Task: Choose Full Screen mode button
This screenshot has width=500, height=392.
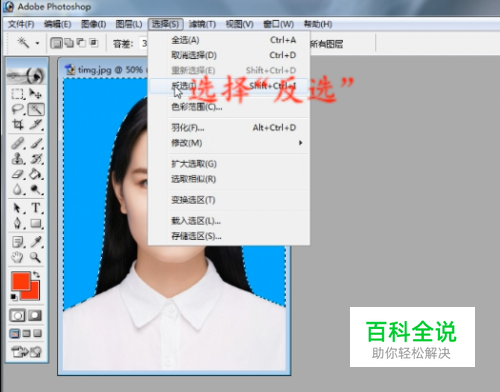Action: pos(38,333)
